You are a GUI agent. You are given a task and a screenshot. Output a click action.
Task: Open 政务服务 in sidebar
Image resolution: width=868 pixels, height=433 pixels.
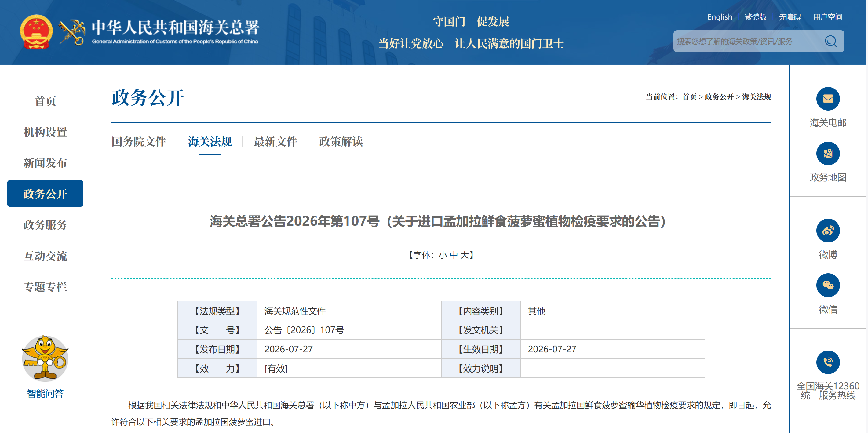click(45, 225)
